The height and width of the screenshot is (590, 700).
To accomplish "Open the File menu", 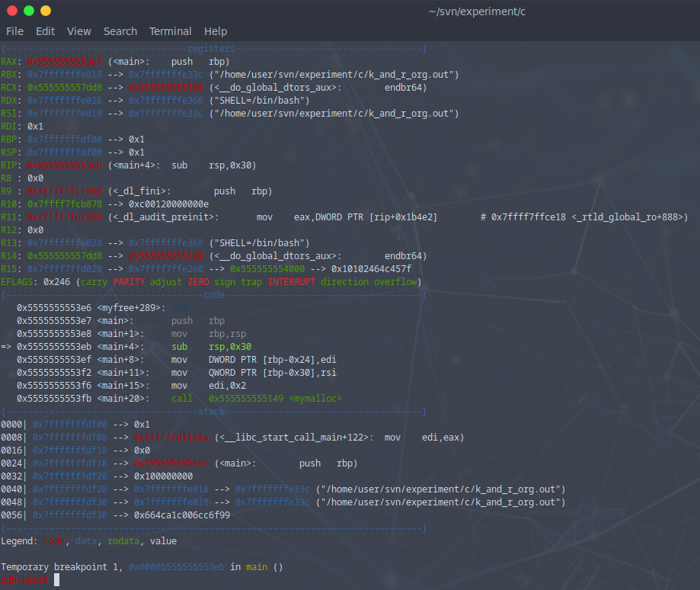I will point(14,31).
